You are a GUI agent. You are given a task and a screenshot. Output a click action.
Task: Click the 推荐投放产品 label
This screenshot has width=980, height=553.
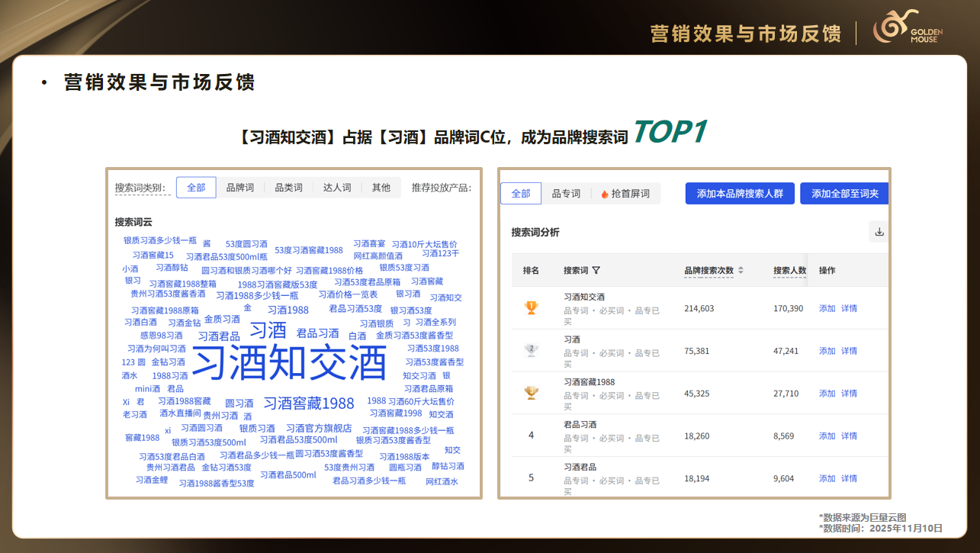[x=442, y=188]
